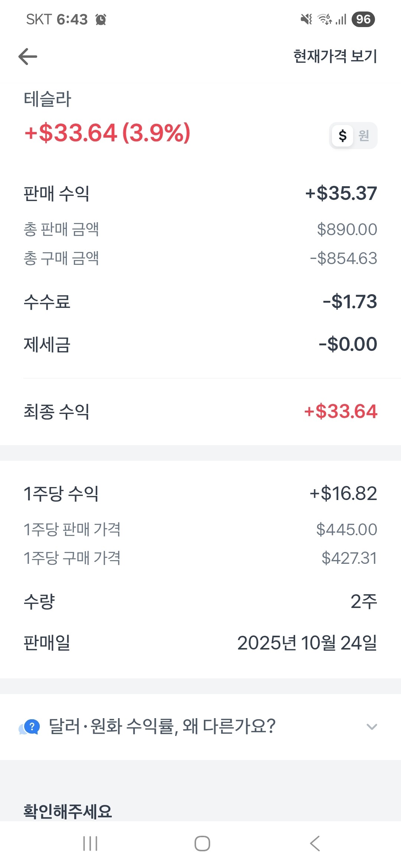Switch currency display to 원
The width and height of the screenshot is (401, 868).
364,136
